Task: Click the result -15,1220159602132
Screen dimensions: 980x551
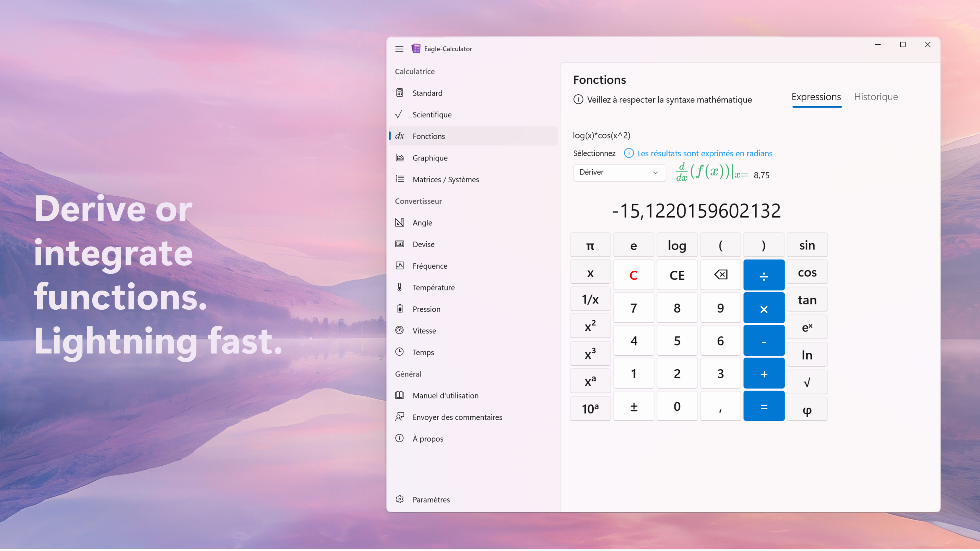Action: click(696, 211)
